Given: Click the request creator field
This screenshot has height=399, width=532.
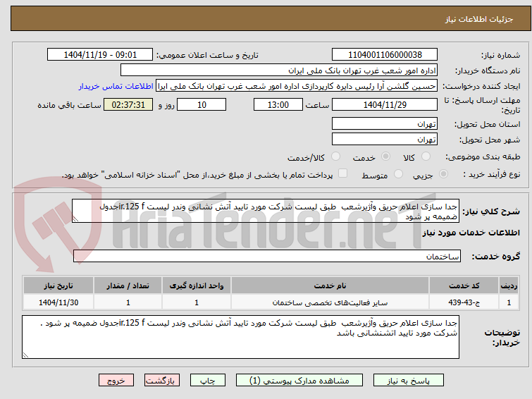Looking at the screenshot, I should click(x=297, y=86).
